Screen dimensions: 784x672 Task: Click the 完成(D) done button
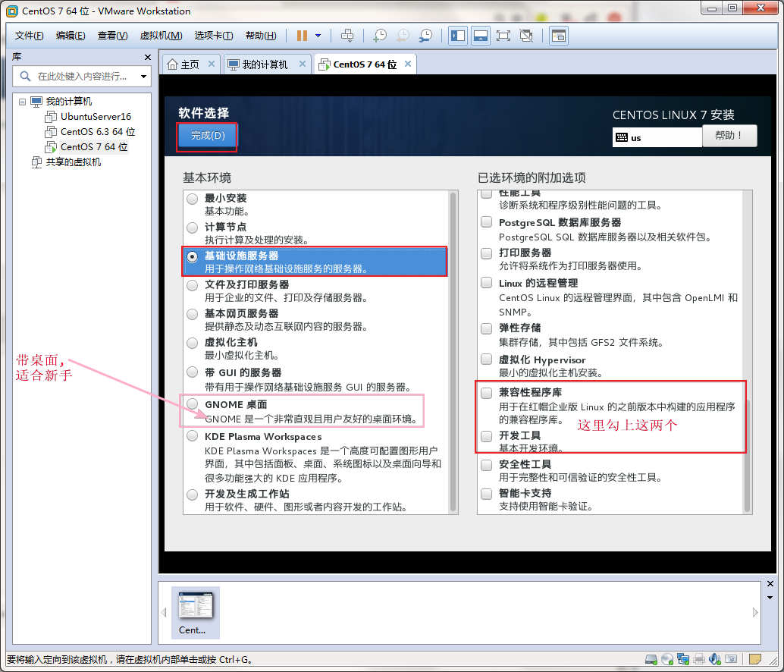click(x=208, y=136)
